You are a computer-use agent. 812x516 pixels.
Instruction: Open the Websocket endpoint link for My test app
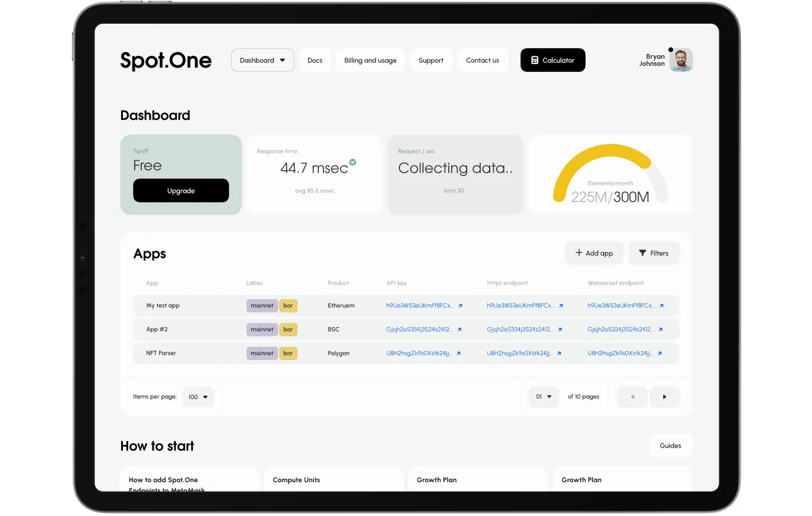(x=621, y=305)
